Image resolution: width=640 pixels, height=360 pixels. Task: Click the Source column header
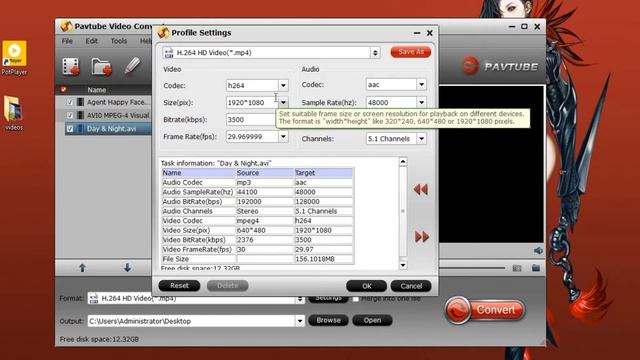(264, 173)
